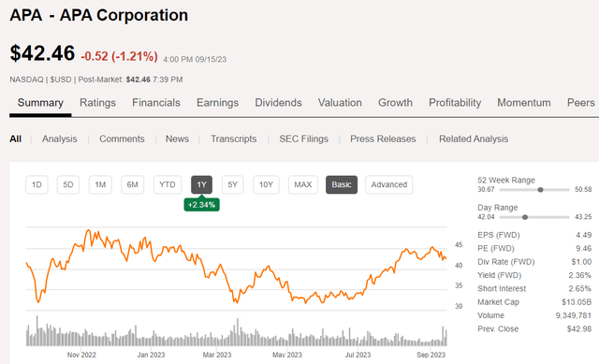
Task: Set chart range to 1M
Action: tap(100, 185)
